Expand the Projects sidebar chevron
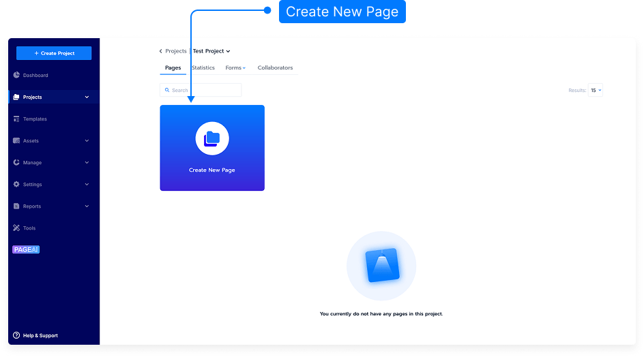The width and height of the screenshot is (644, 357). [87, 97]
